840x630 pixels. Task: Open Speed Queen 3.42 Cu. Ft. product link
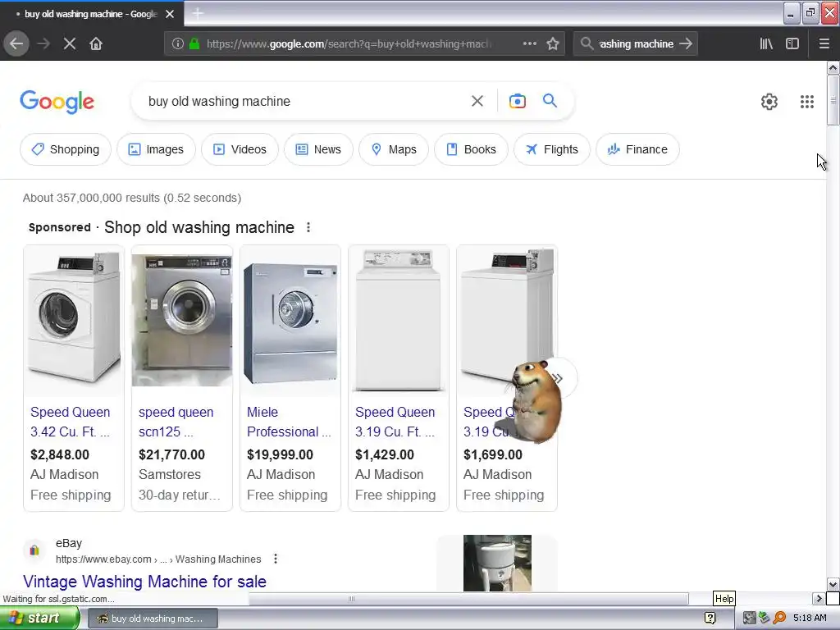pos(71,422)
